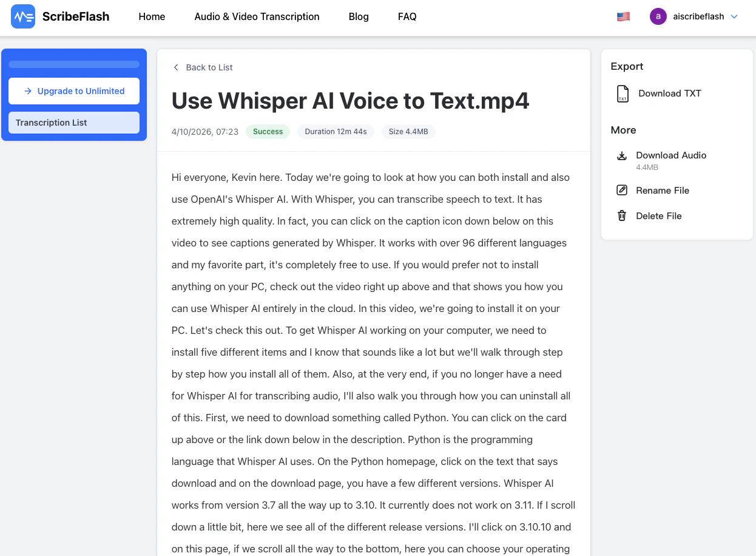Go to the Blog page
Viewport: 756px width, 556px height.
(x=359, y=16)
